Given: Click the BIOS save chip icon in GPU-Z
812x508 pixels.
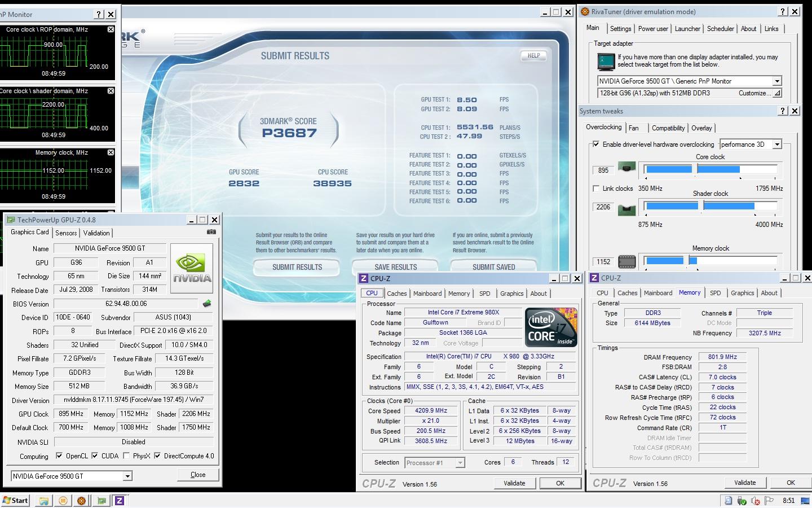Looking at the screenshot, I should 207,304.
